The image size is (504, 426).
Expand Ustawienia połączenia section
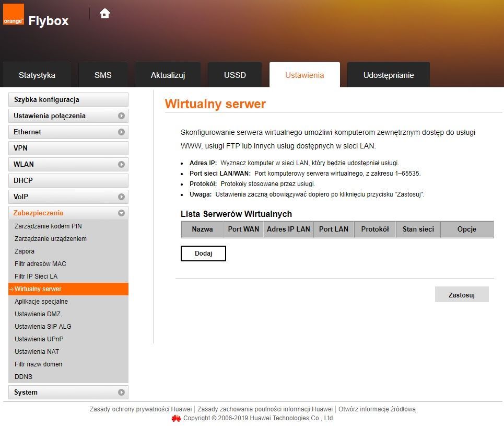point(121,116)
